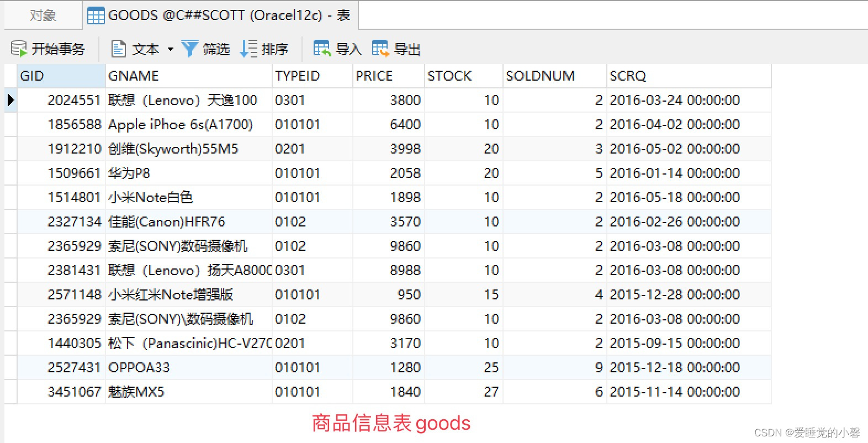Select SOLDNUM cell 6
The image size is (868, 443).
coord(555,392)
